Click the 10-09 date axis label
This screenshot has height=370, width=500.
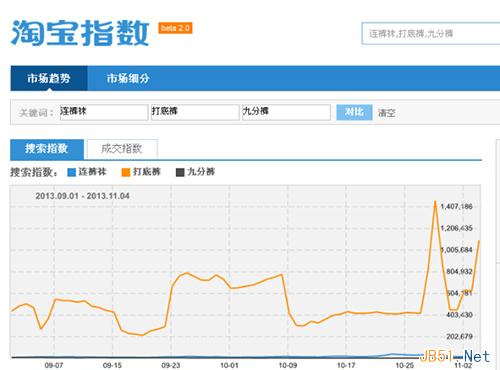(x=288, y=365)
